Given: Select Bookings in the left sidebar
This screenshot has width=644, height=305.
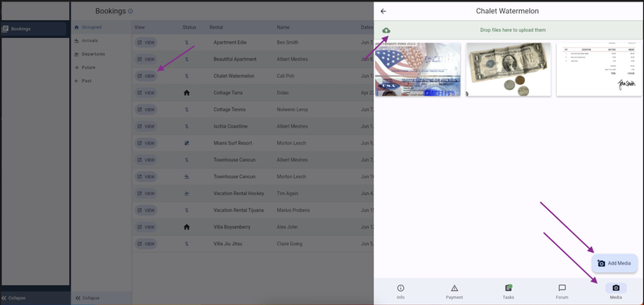Looking at the screenshot, I should 33,30.
